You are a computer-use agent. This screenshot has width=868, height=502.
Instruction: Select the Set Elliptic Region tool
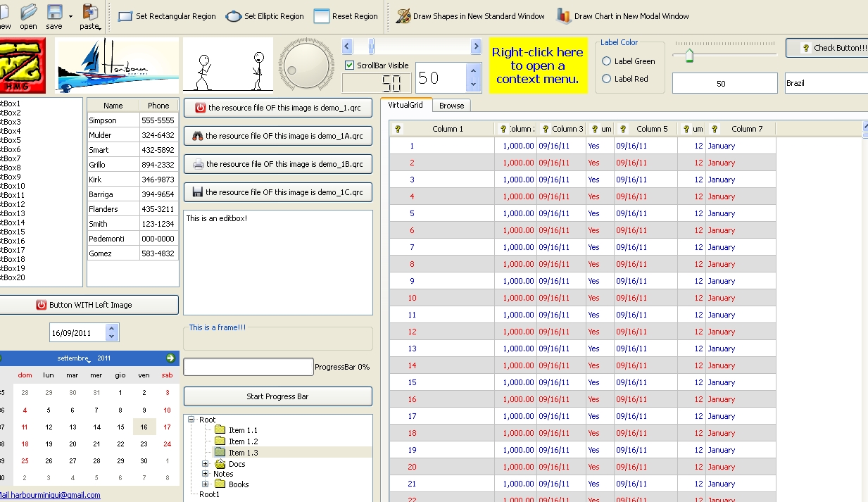(265, 16)
